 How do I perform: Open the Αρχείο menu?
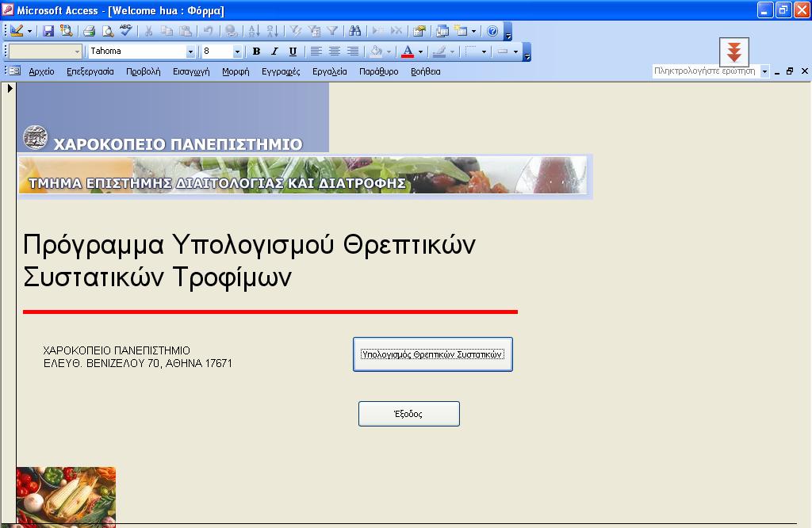[x=41, y=71]
